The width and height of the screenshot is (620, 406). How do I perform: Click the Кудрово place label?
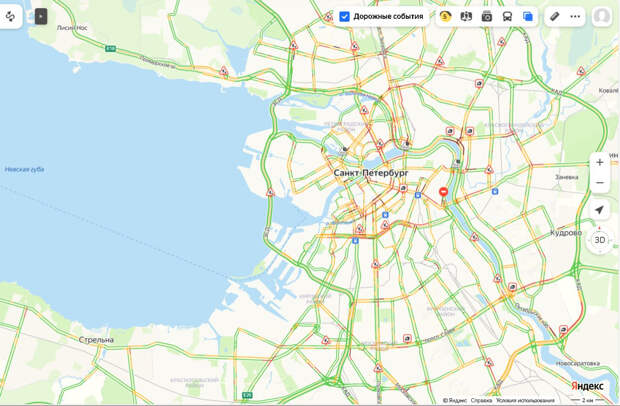[x=566, y=233]
